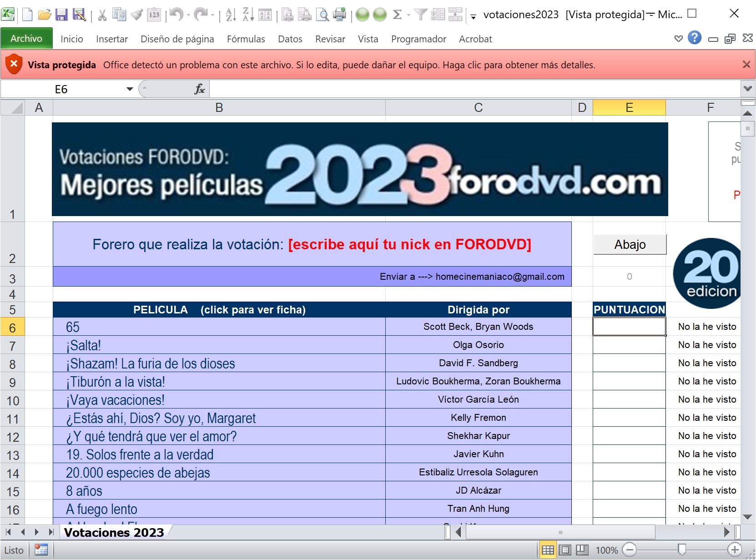Image resolution: width=756 pixels, height=560 pixels.
Task: Click the second green sphere macro icon
Action: coord(379,15)
